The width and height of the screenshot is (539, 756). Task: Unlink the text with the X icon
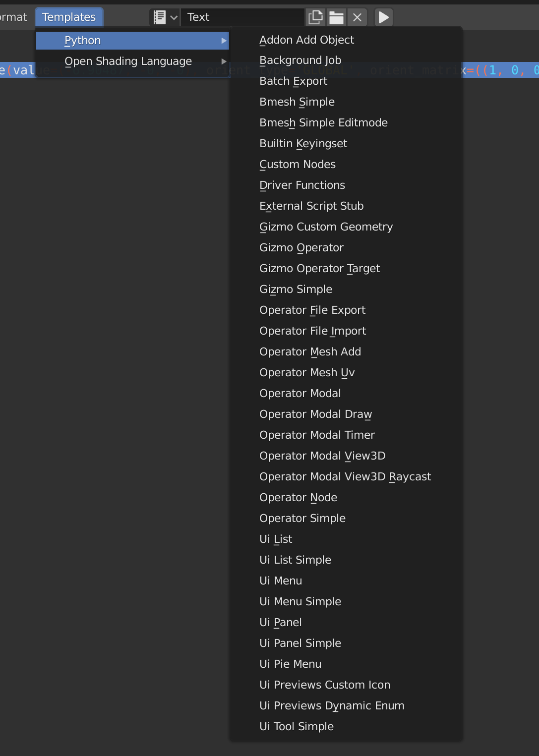357,17
